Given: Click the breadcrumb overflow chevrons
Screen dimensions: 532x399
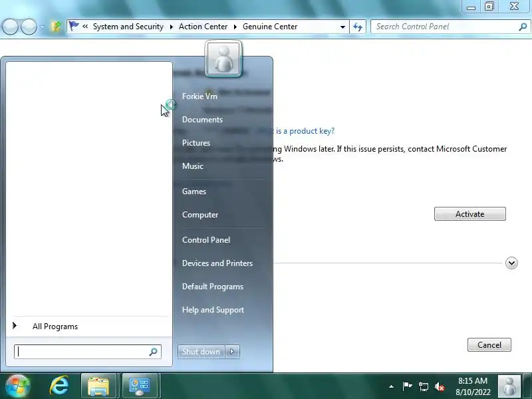Looking at the screenshot, I should point(85,26).
